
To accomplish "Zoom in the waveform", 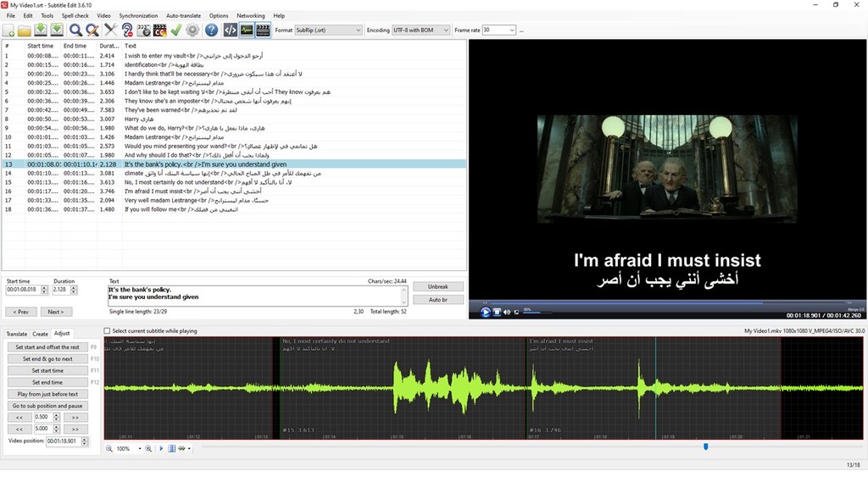I will (x=148, y=449).
